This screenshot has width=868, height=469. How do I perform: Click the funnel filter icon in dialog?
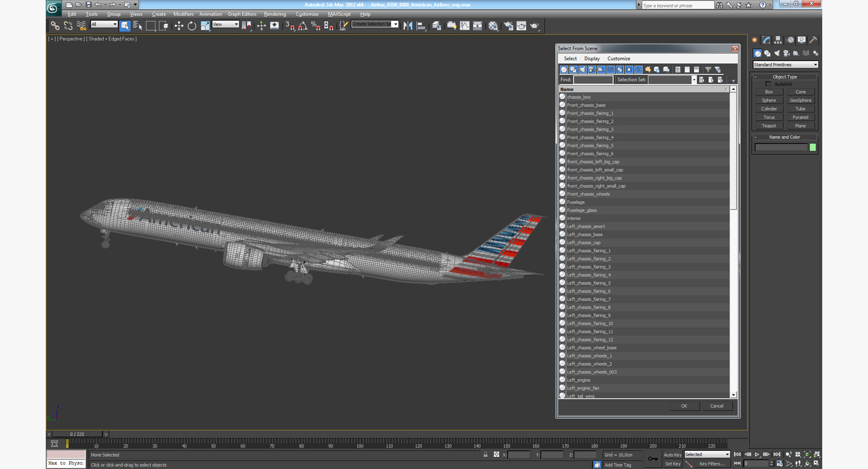pyautogui.click(x=708, y=69)
